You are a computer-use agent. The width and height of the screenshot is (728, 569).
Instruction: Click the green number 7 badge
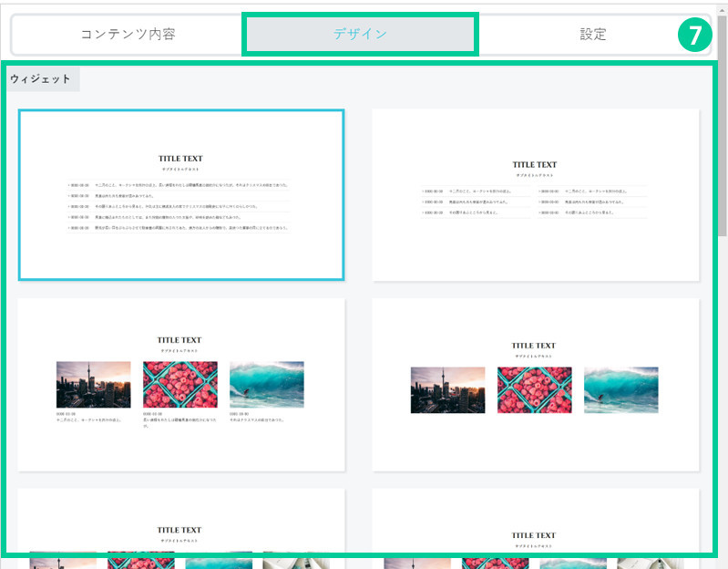(x=694, y=36)
